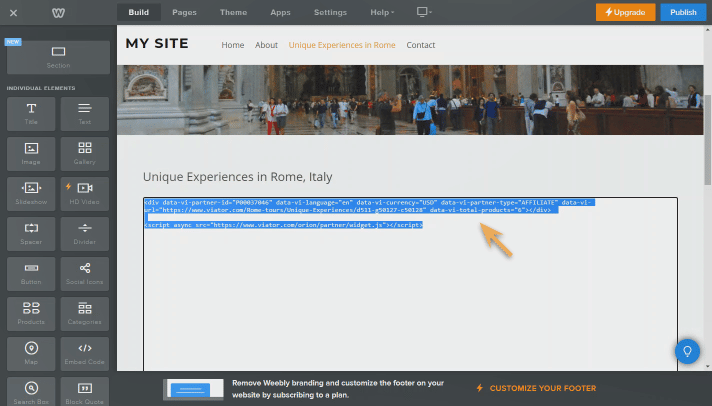Select the Divider element
712x406 pixels.
[x=84, y=233]
